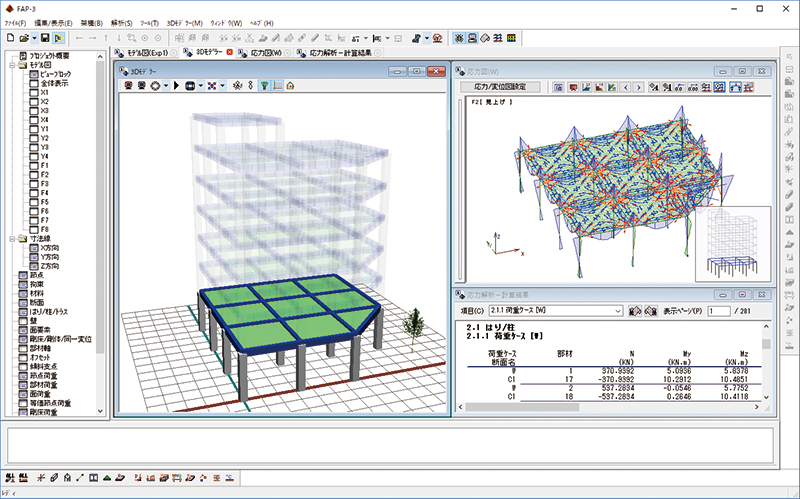Open the 項目 load case dropdown
This screenshot has height=499, width=800.
[620, 311]
